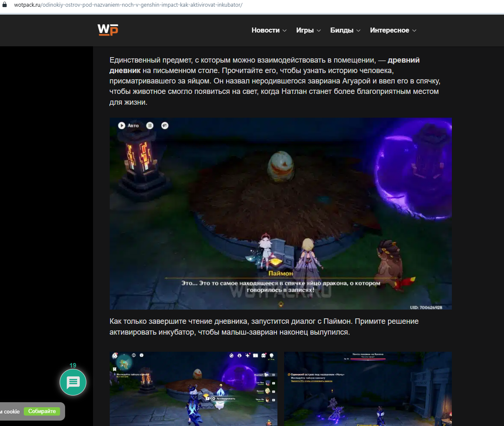The image size is (504, 426).
Task: Open the Новости menu
Action: [x=265, y=30]
